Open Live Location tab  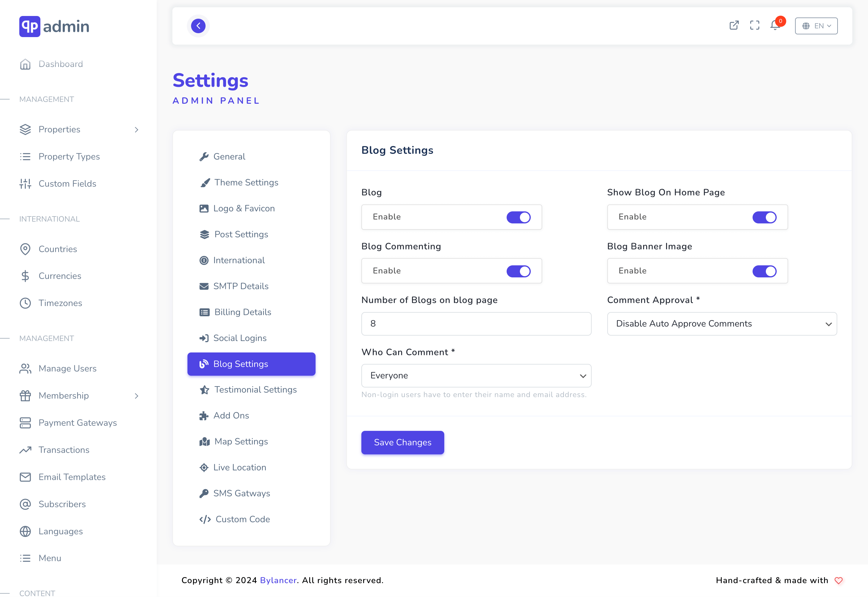[251, 468]
